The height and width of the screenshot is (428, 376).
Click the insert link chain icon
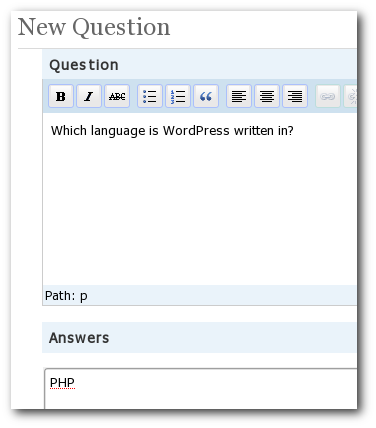(x=328, y=96)
